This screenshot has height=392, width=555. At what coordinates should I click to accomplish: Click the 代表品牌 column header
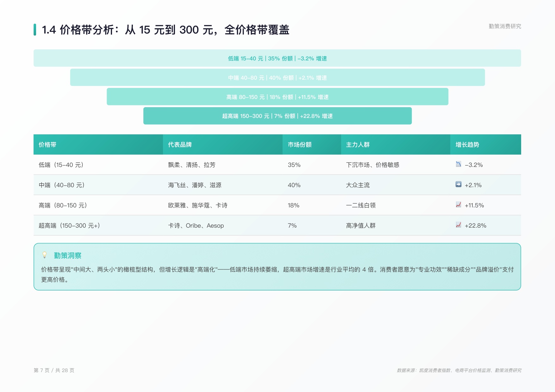223,144
